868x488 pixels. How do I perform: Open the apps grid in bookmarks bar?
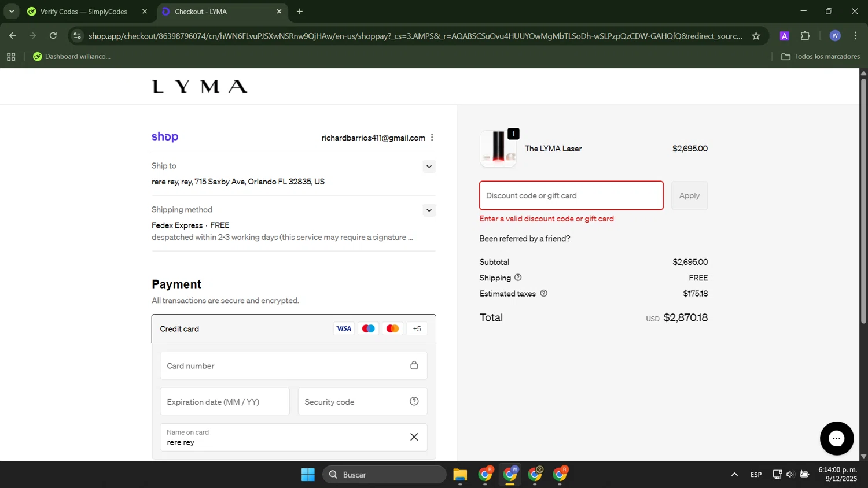11,57
